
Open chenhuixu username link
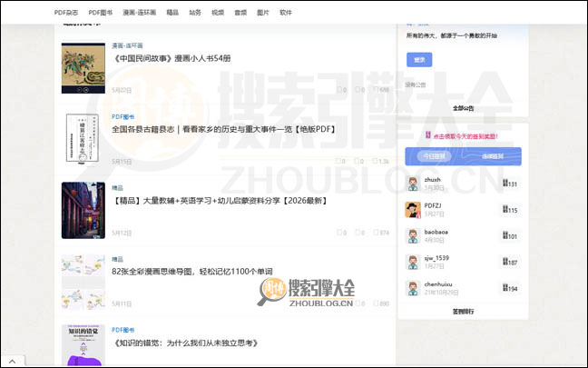click(x=438, y=283)
